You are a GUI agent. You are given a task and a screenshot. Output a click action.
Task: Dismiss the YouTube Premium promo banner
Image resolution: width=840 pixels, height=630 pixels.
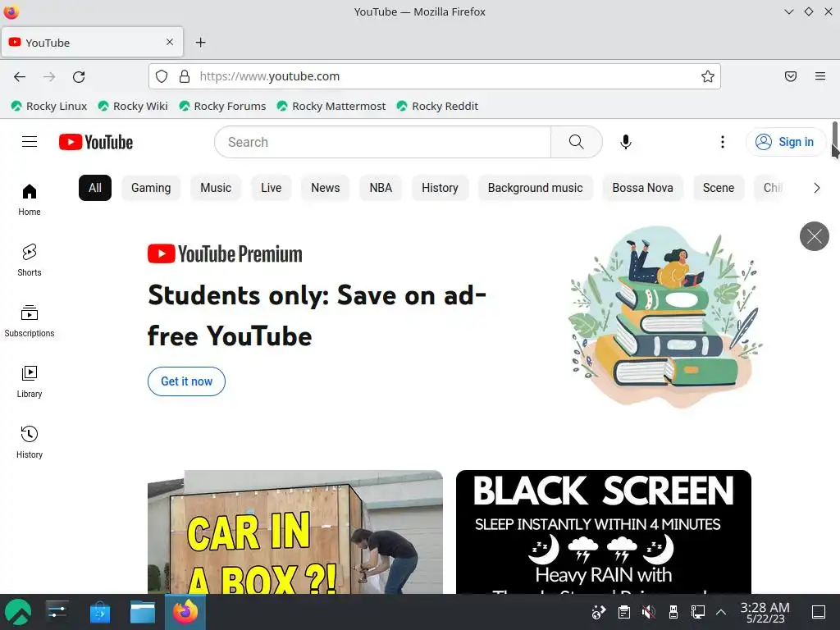click(x=815, y=236)
